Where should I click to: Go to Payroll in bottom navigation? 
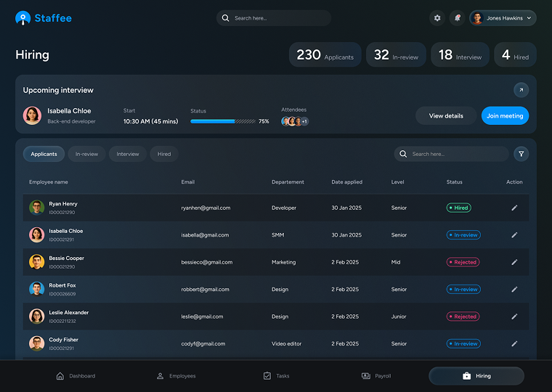[376, 376]
